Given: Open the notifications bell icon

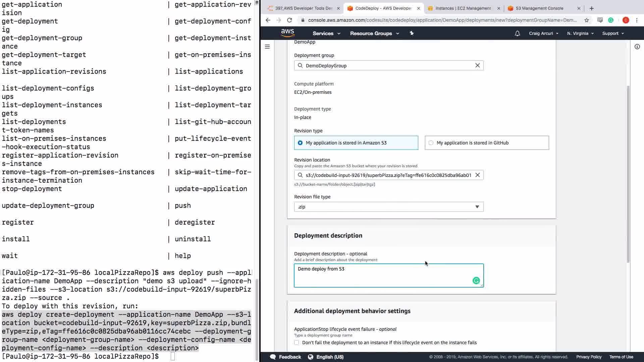Looking at the screenshot, I should click(517, 33).
